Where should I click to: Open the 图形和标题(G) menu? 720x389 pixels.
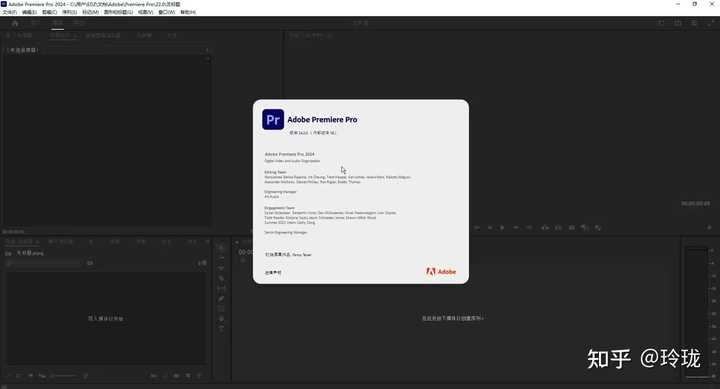(x=118, y=12)
